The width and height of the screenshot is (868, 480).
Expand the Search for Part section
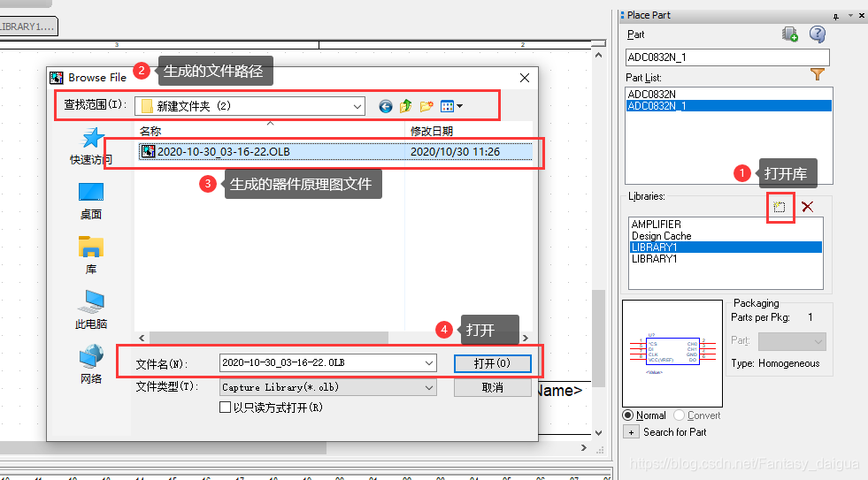tap(631, 432)
